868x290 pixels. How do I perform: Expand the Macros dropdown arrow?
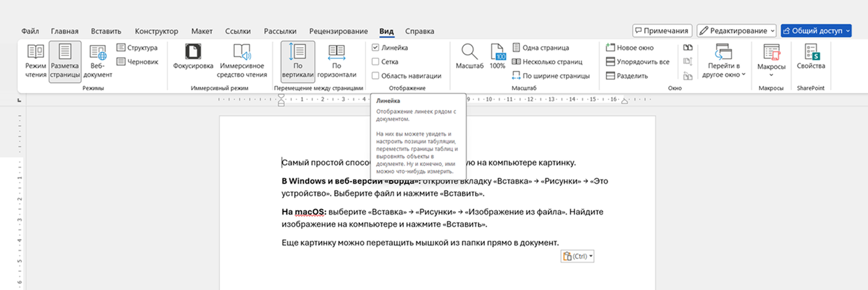(771, 75)
